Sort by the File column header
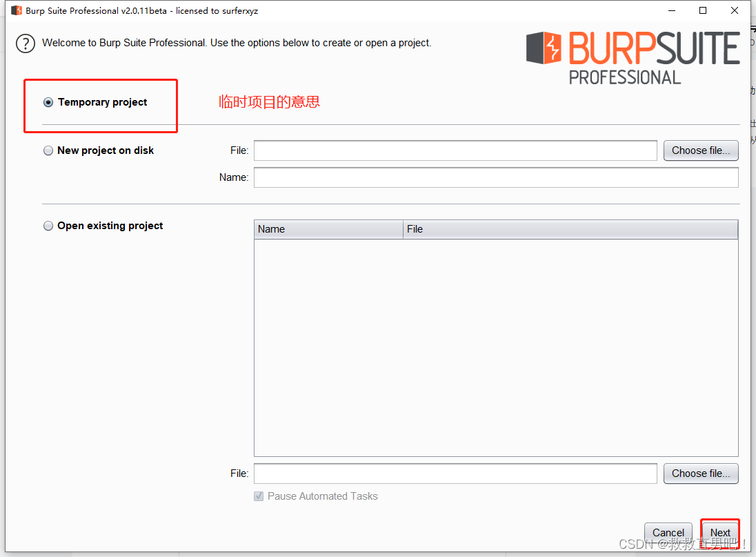 coord(570,229)
